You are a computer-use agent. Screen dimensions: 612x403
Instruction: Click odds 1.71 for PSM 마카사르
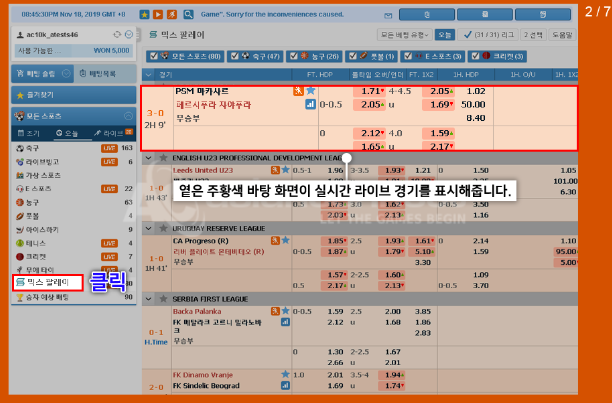pos(369,91)
